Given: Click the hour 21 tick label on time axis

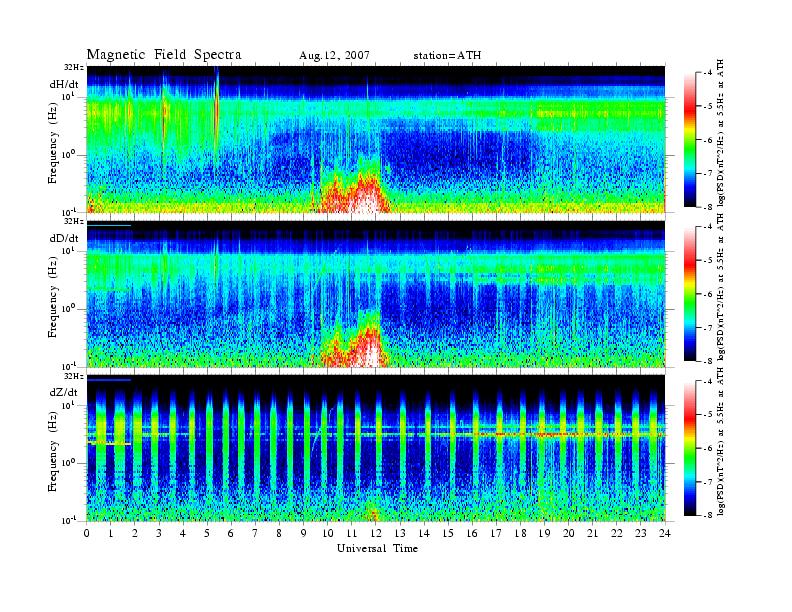Looking at the screenshot, I should (x=592, y=533).
